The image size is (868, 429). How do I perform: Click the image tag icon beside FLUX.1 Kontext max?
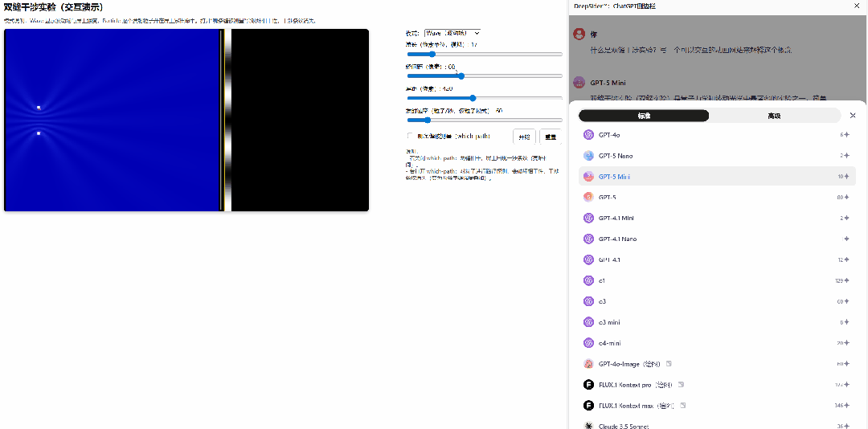click(683, 405)
